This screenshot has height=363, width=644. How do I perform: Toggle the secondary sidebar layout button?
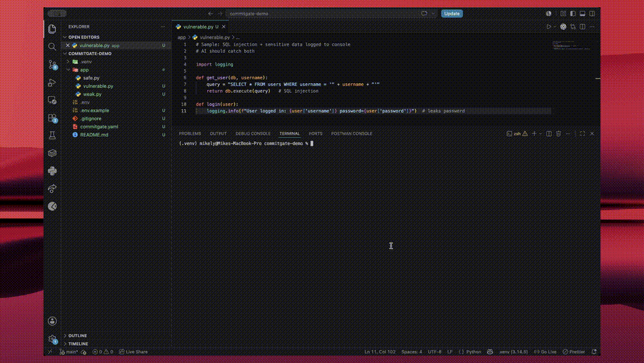pos(592,14)
